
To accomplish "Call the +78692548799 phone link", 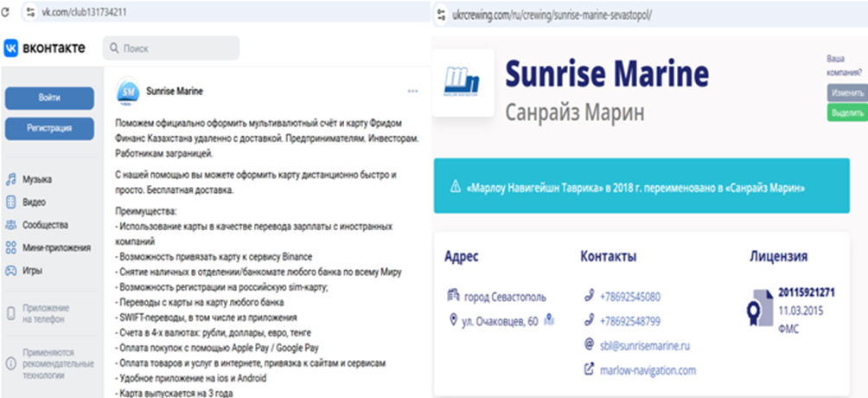I will point(630,321).
